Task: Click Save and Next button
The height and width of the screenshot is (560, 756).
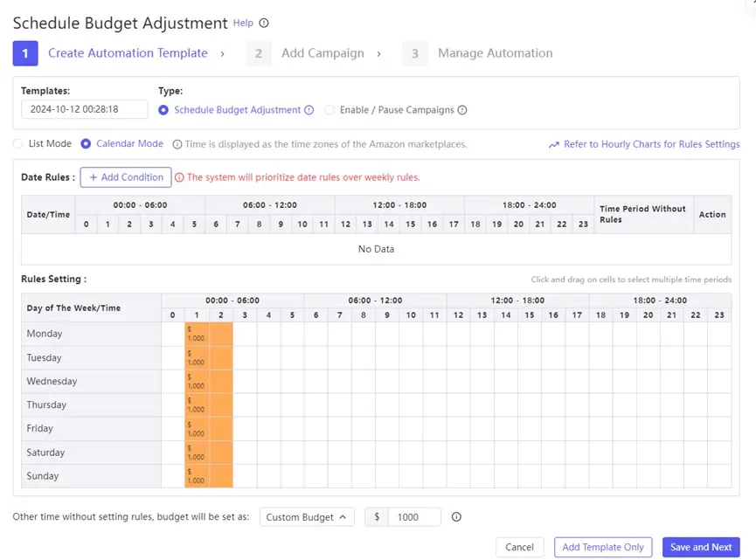Action: tap(701, 547)
